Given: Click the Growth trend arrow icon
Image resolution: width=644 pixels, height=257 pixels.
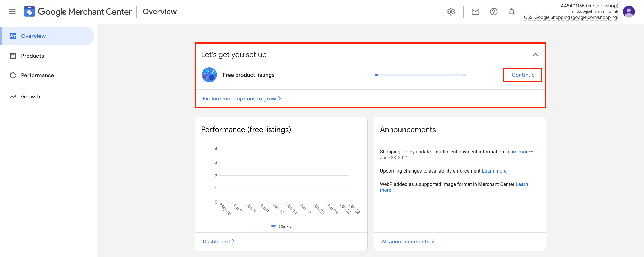Looking at the screenshot, I should point(13,97).
